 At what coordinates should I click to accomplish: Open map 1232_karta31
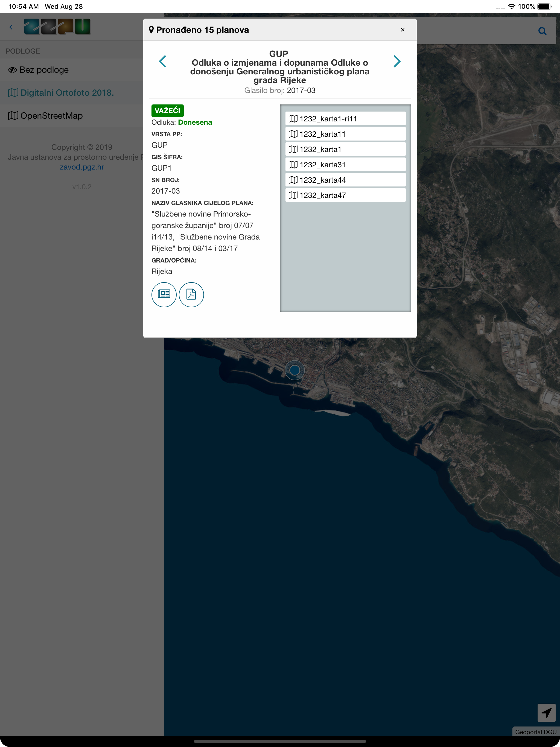tap(345, 164)
